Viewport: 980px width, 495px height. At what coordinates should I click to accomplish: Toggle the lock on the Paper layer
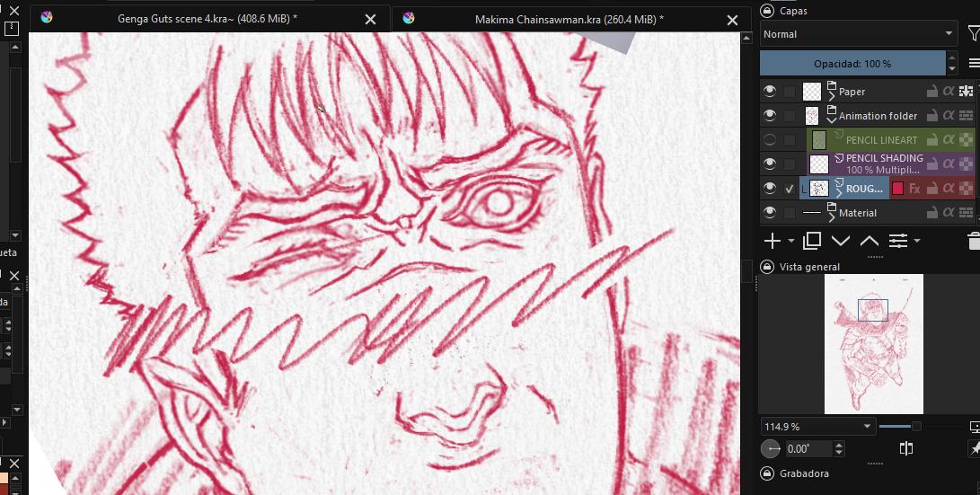click(931, 92)
